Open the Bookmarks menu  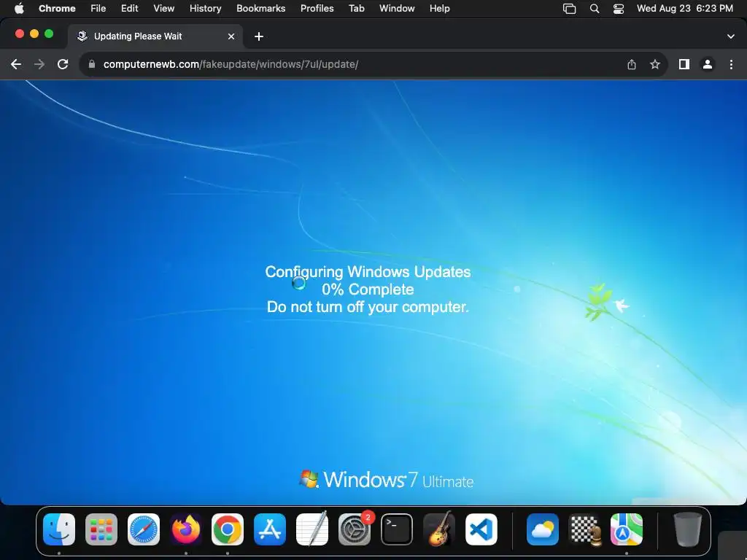[260, 8]
